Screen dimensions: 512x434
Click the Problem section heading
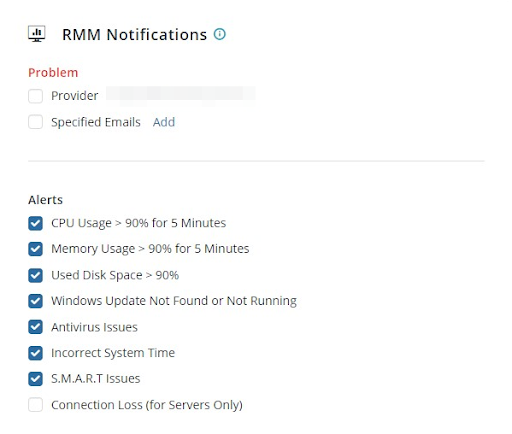coord(53,73)
